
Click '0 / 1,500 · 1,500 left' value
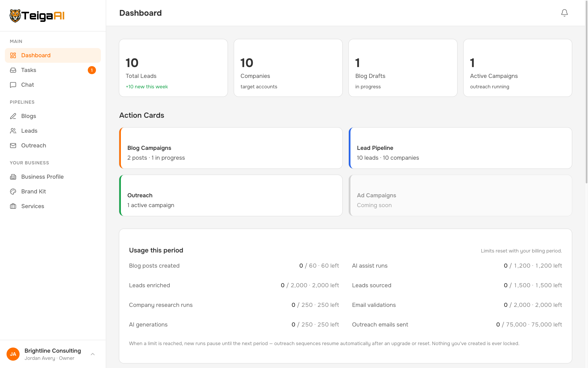coord(533,285)
